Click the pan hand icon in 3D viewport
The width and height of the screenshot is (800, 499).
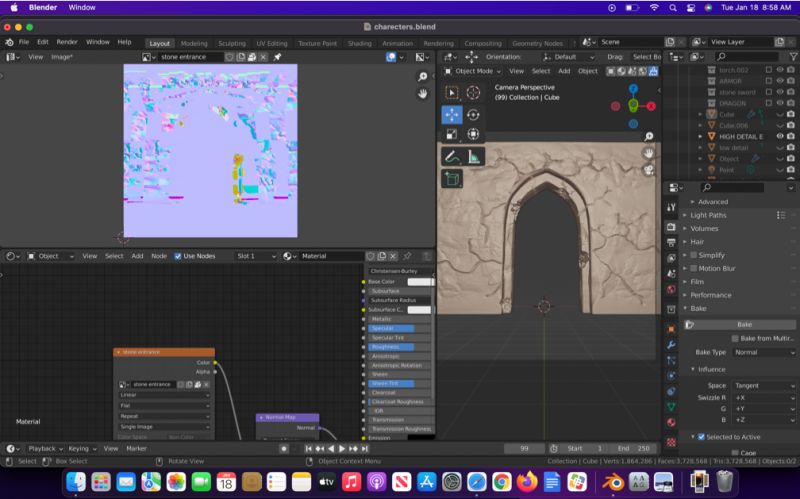(648, 153)
